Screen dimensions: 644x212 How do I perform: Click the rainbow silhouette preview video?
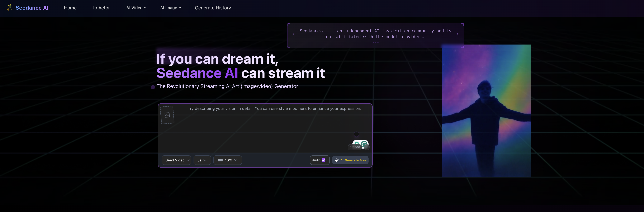pyautogui.click(x=486, y=111)
